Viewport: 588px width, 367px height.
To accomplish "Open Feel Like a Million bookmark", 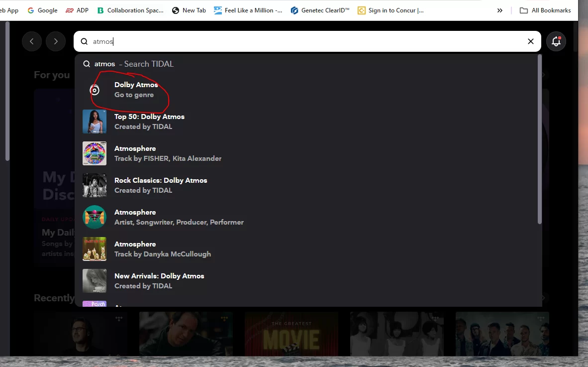I will click(x=248, y=10).
